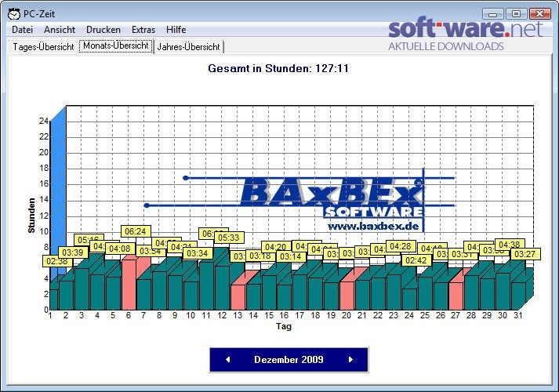Viewport: 559px width, 392px height.
Task: Select the Monats-Übersicht tab
Action: coord(116,45)
